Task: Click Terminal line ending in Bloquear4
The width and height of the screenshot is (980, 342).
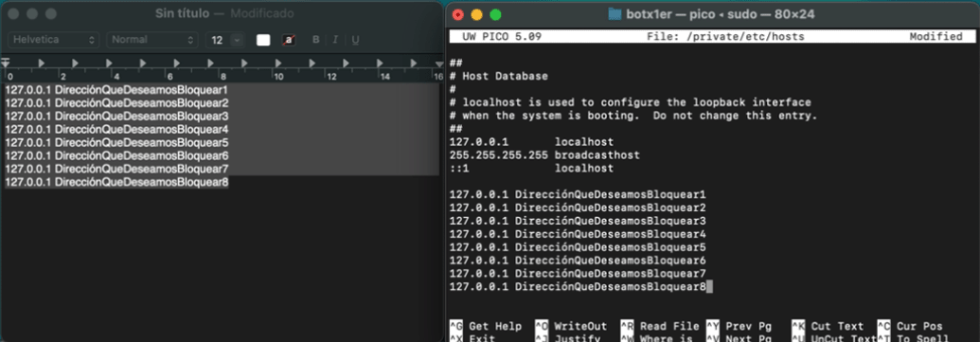Action: click(x=578, y=234)
